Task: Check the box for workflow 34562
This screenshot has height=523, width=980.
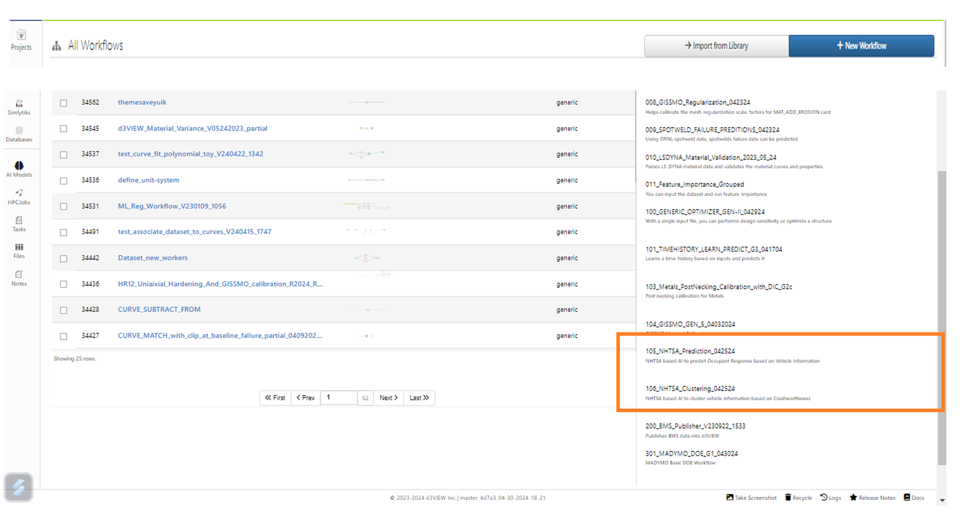Action: click(x=63, y=103)
